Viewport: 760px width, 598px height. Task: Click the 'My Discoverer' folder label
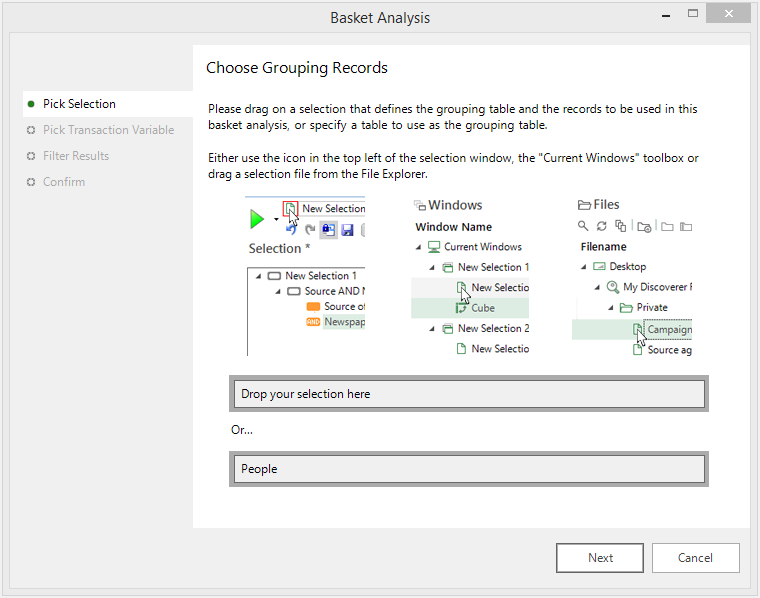click(x=657, y=287)
